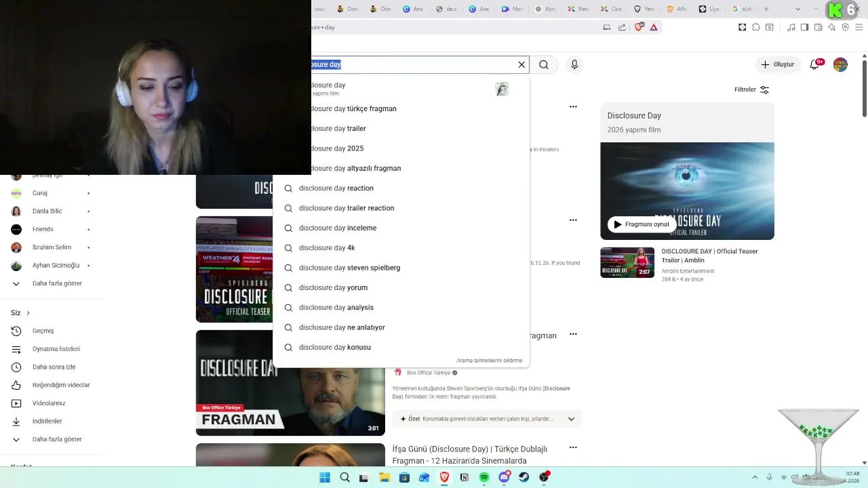Click Arama tahminlerini bildirme link
Screen dimensions: 868x488
coord(489,361)
